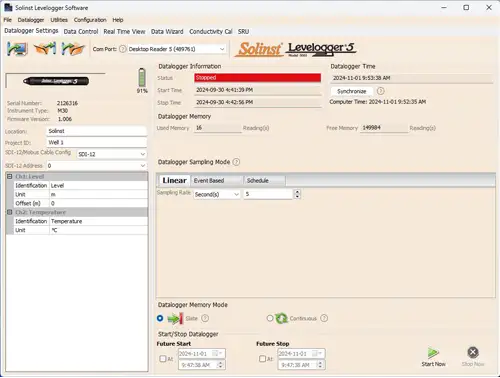Switch to the Real Time View tab

124,32
